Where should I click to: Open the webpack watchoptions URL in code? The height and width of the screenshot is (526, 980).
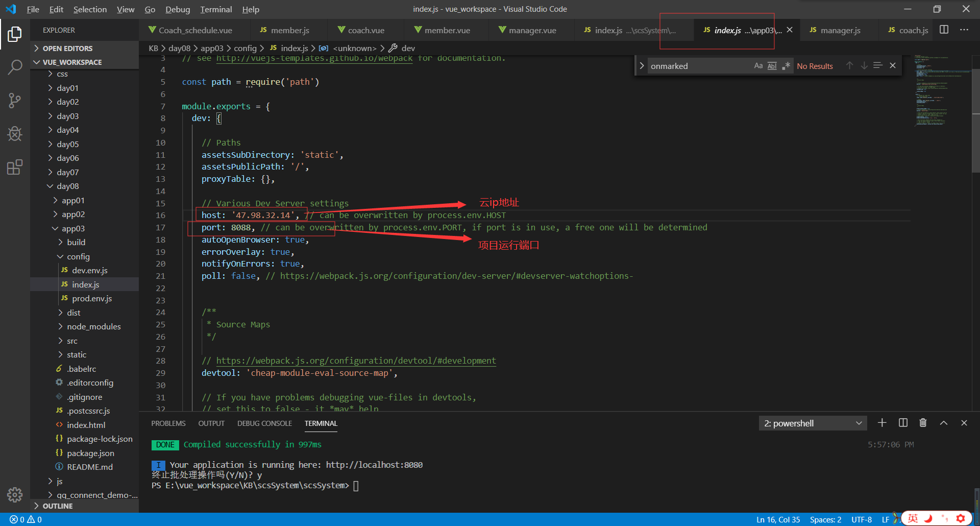(456, 276)
